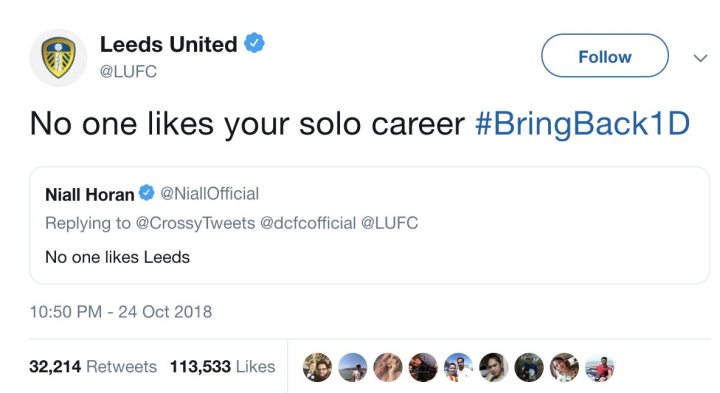This screenshot has width=720, height=393.
Task: Open the tweet timestamp 10:50 PM
Action: pos(121,312)
